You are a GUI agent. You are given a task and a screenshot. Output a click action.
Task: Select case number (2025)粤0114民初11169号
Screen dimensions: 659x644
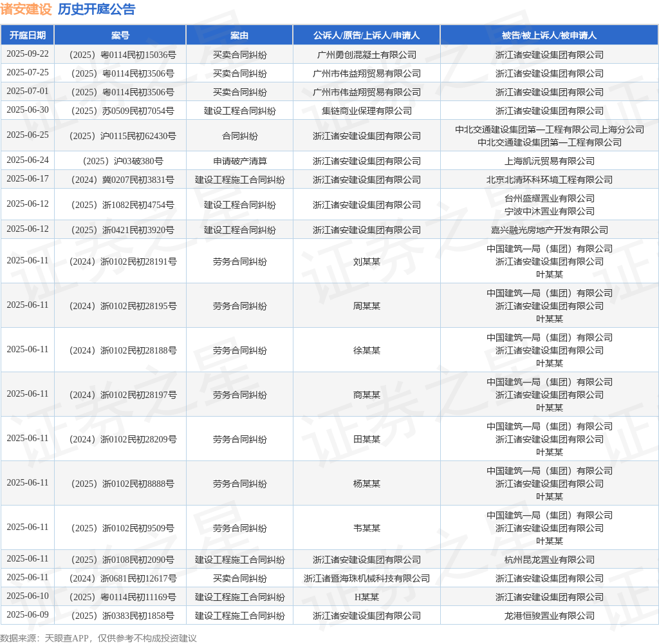coord(123,597)
